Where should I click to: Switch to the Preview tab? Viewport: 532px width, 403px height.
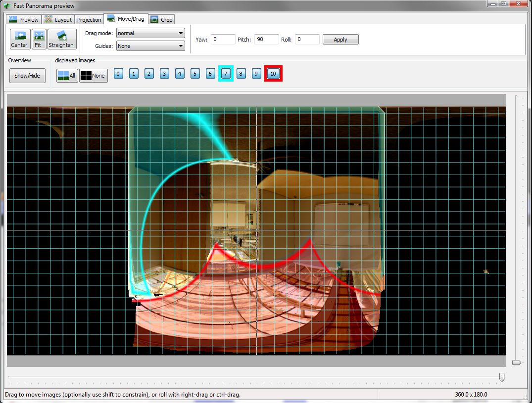coord(24,20)
